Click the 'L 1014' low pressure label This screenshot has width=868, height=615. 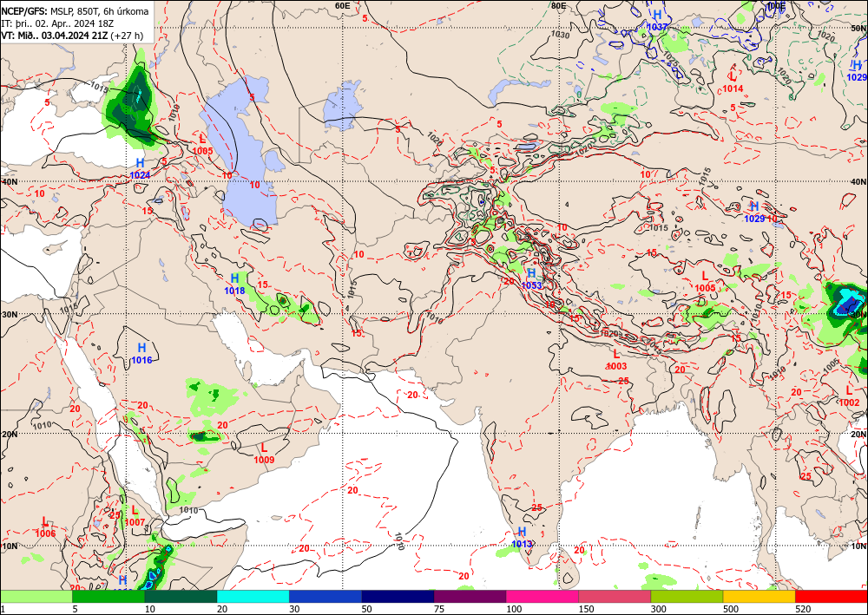[x=733, y=82]
